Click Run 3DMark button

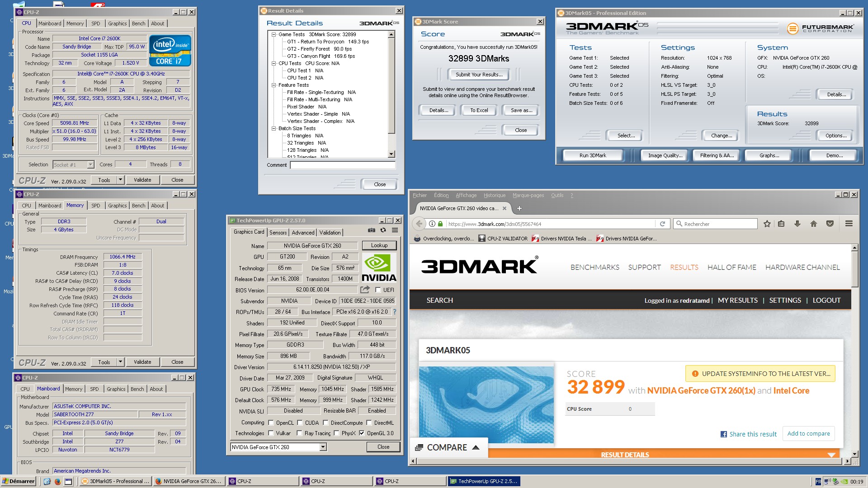coord(593,155)
